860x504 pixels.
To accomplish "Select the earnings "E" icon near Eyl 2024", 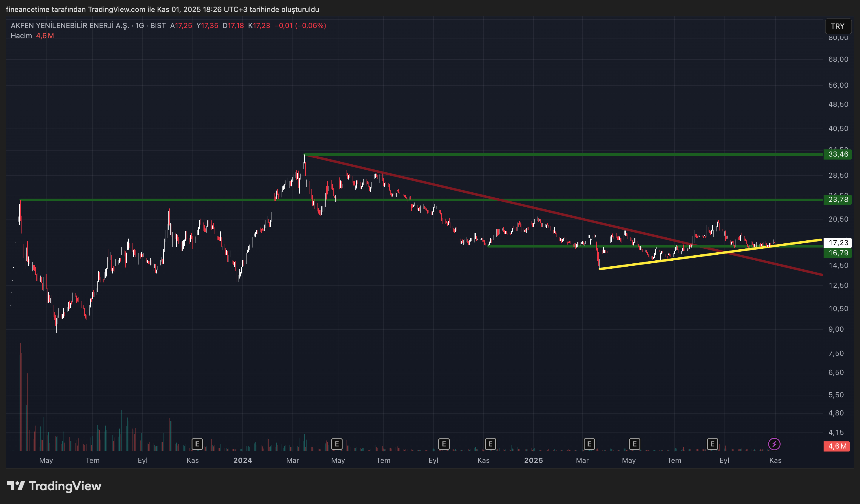I will coord(443,444).
